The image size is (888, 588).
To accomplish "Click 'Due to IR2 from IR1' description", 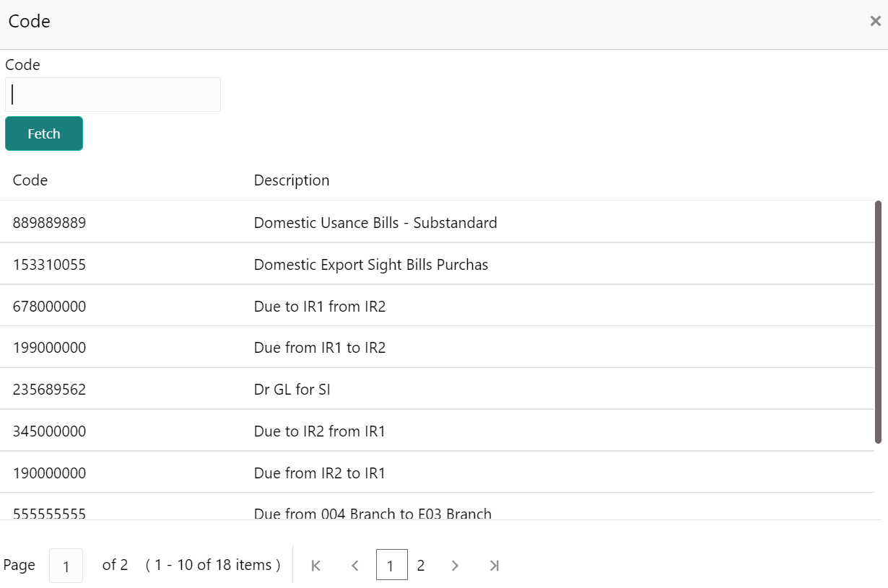I will 320,431.
